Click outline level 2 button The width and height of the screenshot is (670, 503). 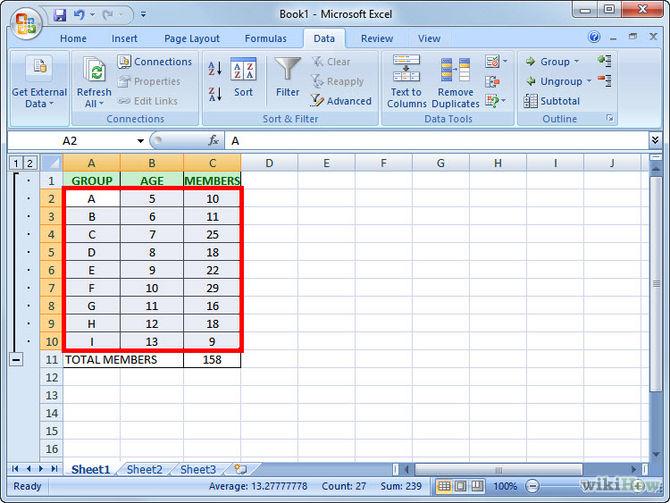coord(29,163)
